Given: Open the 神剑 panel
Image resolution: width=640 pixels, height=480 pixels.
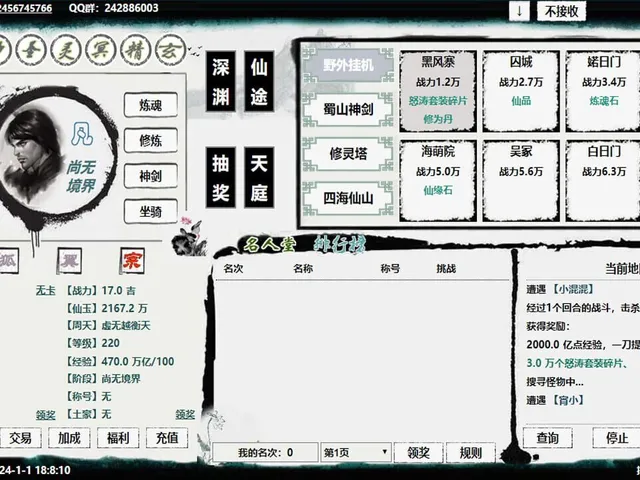Looking at the screenshot, I should pos(151,176).
